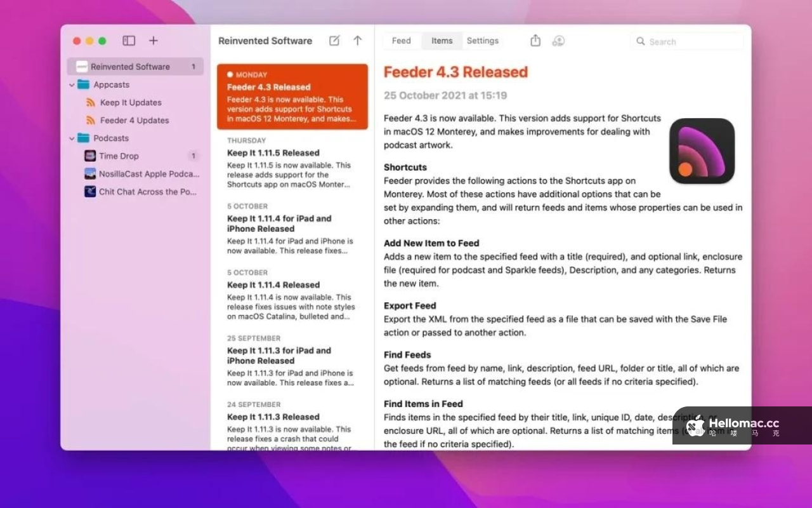Click the Reinvented Software feed icon
The image size is (812, 508).
coord(81,67)
